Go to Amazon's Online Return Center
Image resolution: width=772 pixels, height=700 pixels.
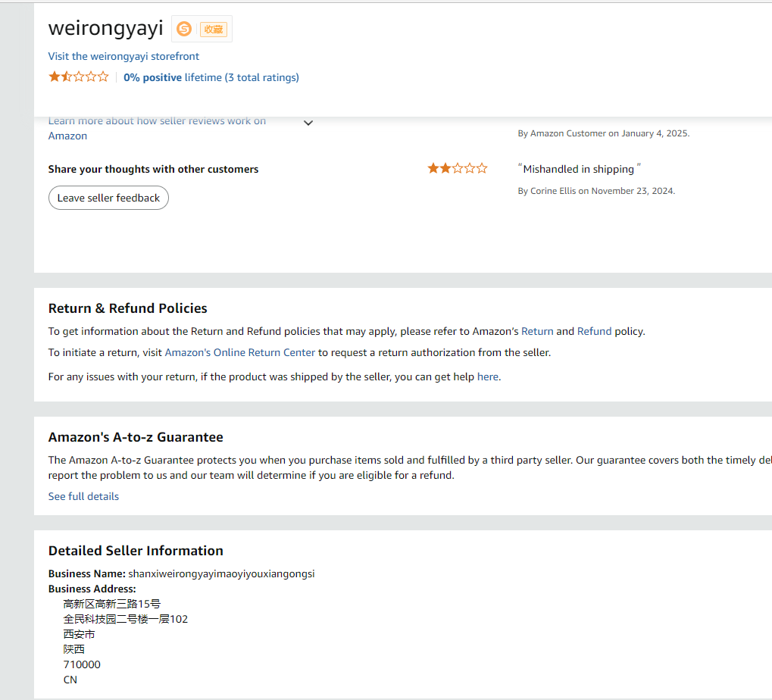239,352
